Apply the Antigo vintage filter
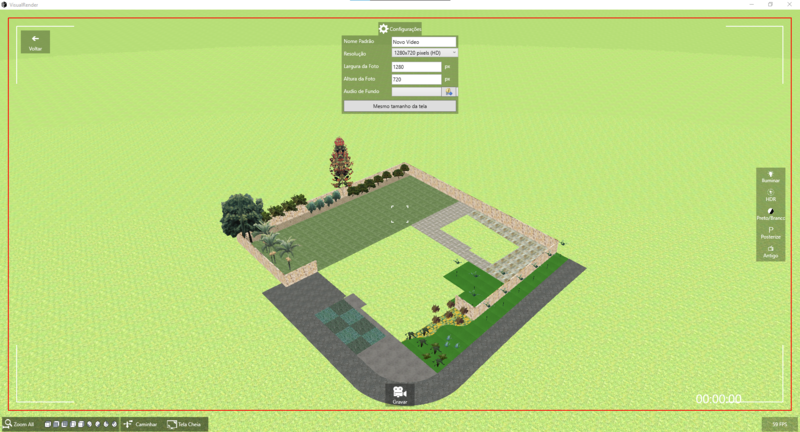 point(770,252)
